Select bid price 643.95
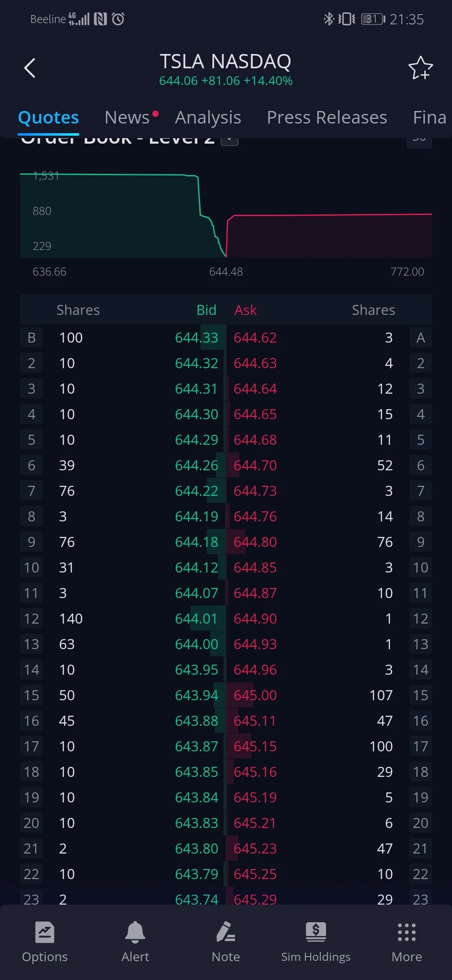The width and height of the screenshot is (452, 980). [x=197, y=670]
